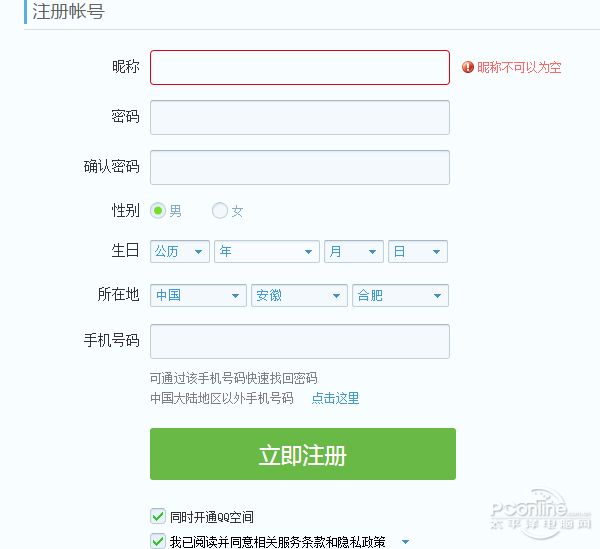Open the 公历 calendar type dropdown

pos(180,251)
